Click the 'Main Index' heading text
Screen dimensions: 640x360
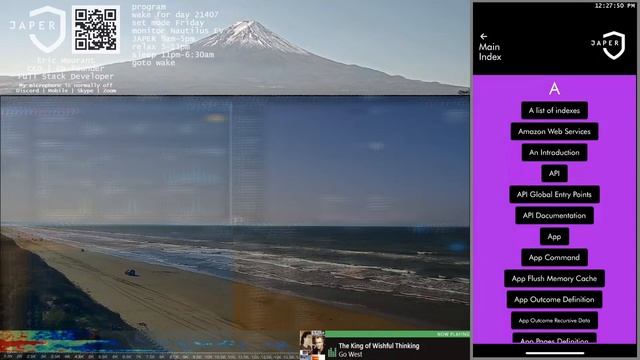click(x=490, y=52)
